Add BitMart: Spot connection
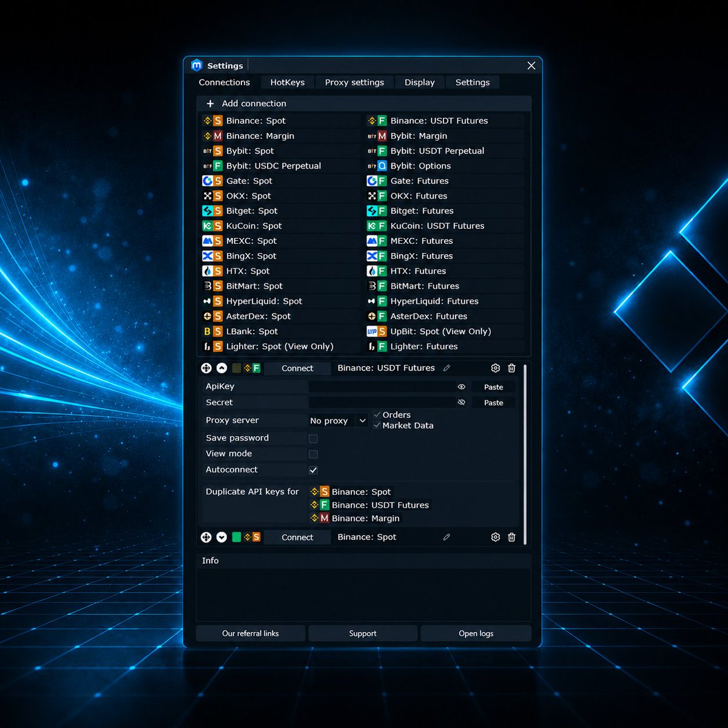Image resolution: width=728 pixels, height=728 pixels. pyautogui.click(x=280, y=286)
